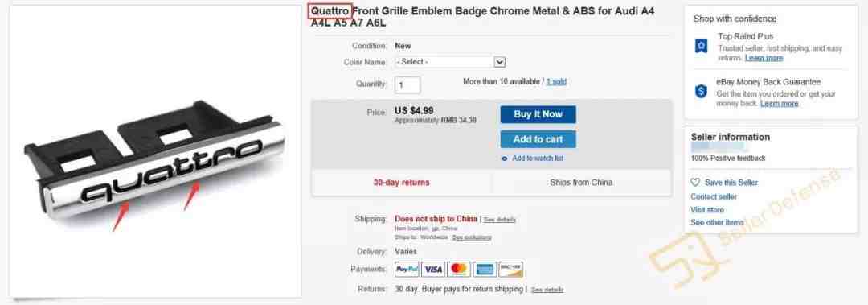Image resolution: width=868 pixels, height=305 pixels.
Task: Click the heart icon beside Save this Seller
Action: click(x=695, y=183)
